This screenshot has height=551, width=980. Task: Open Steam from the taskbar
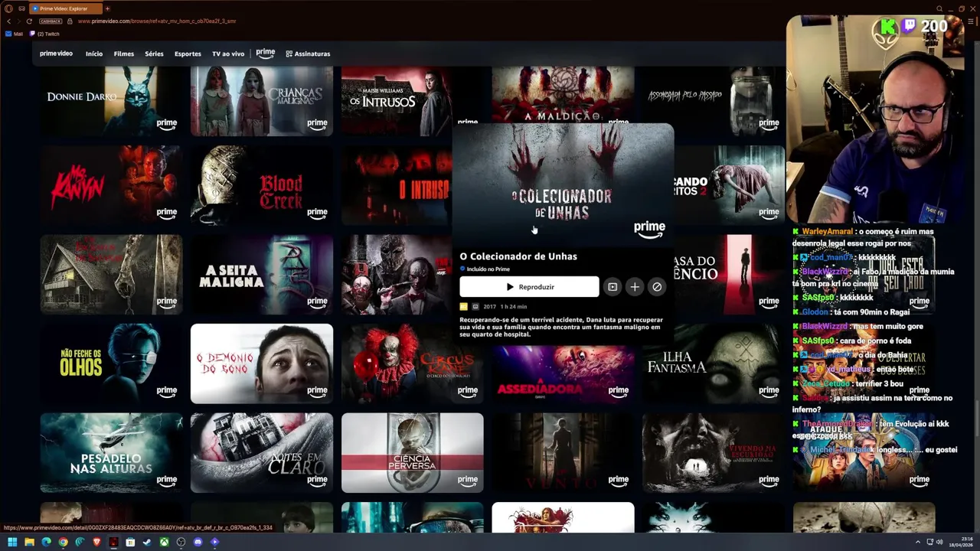(147, 542)
